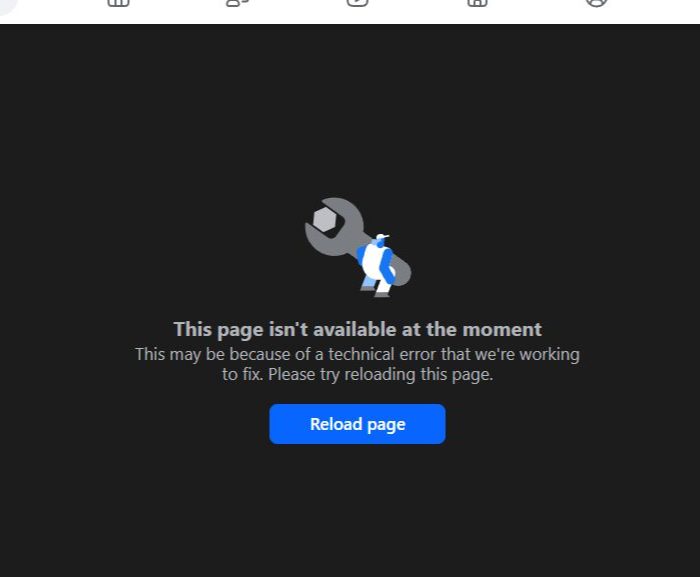The height and width of the screenshot is (577, 700).
Task: Click the word "moment" in the heading
Action: 502,329
